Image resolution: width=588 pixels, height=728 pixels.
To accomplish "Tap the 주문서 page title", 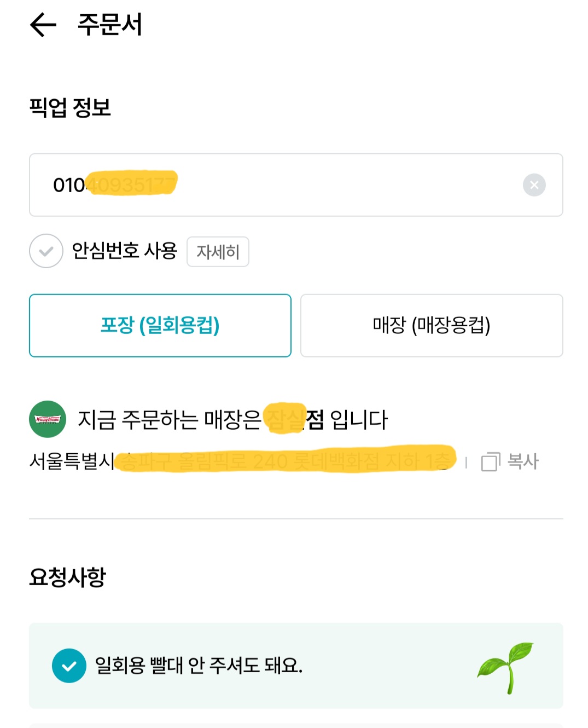I will [x=110, y=25].
